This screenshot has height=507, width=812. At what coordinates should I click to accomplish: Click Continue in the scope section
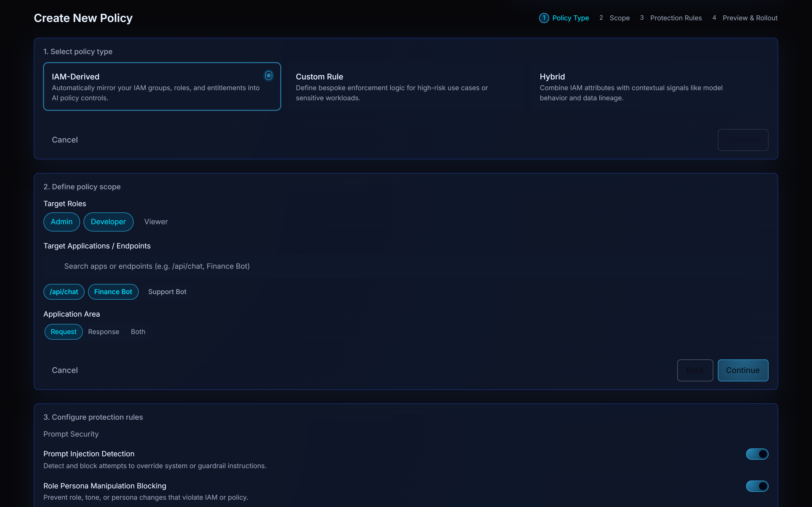(x=743, y=370)
